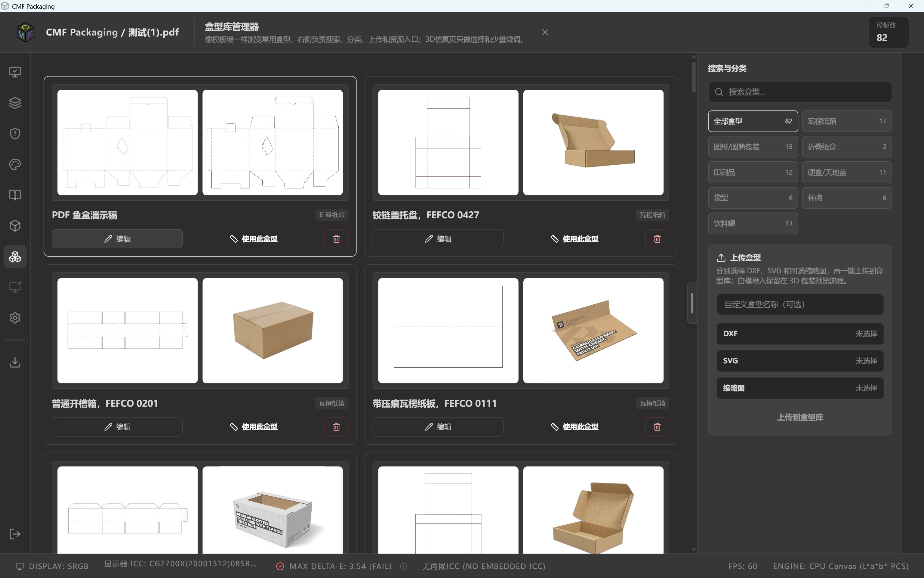Open the shield alert sidebar icon

point(15,133)
